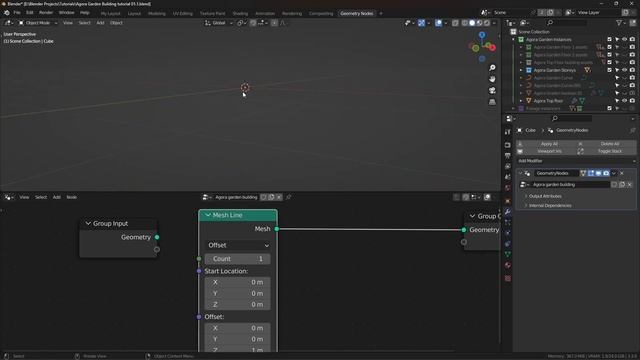
Task: Open the Material properties tab icon
Action: [x=507, y=265]
